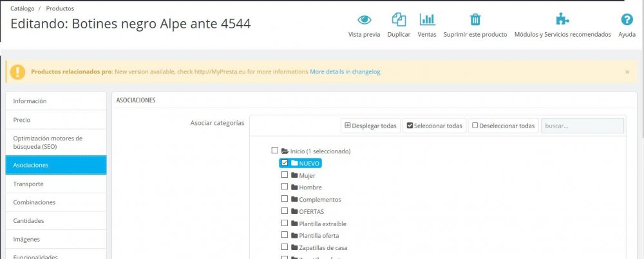The width and height of the screenshot is (644, 259).
Task: Click the Inicio open folder icon
Action: pos(285,151)
